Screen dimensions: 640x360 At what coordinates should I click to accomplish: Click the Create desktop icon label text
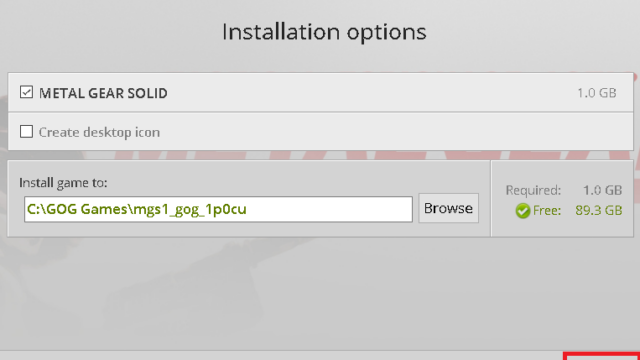click(x=99, y=132)
